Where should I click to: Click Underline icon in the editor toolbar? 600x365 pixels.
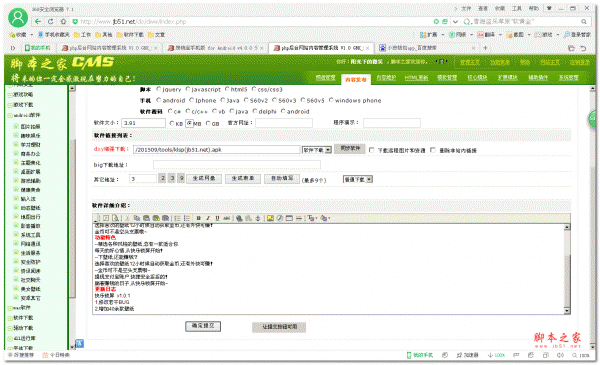pos(217,218)
